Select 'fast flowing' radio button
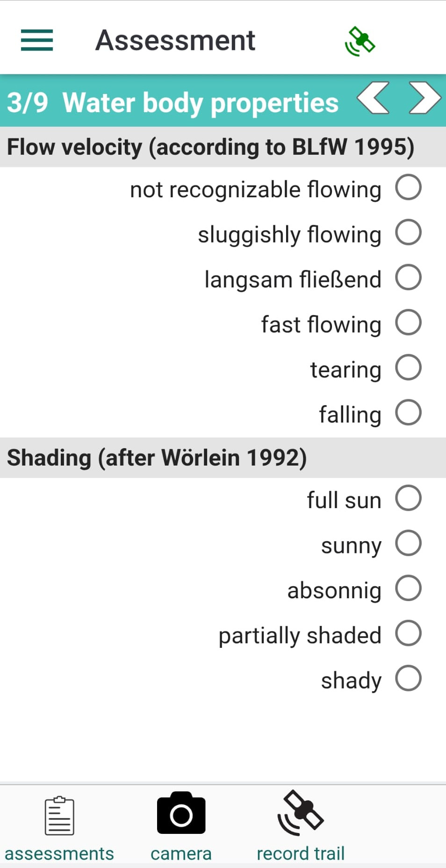 (x=408, y=323)
